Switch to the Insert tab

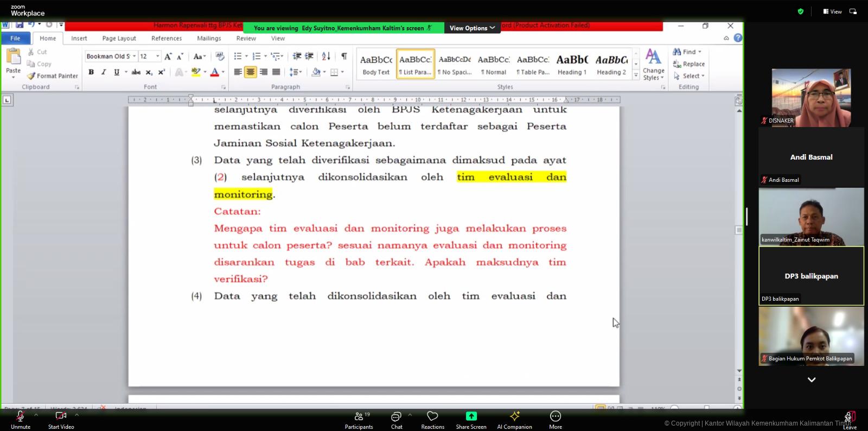(79, 39)
